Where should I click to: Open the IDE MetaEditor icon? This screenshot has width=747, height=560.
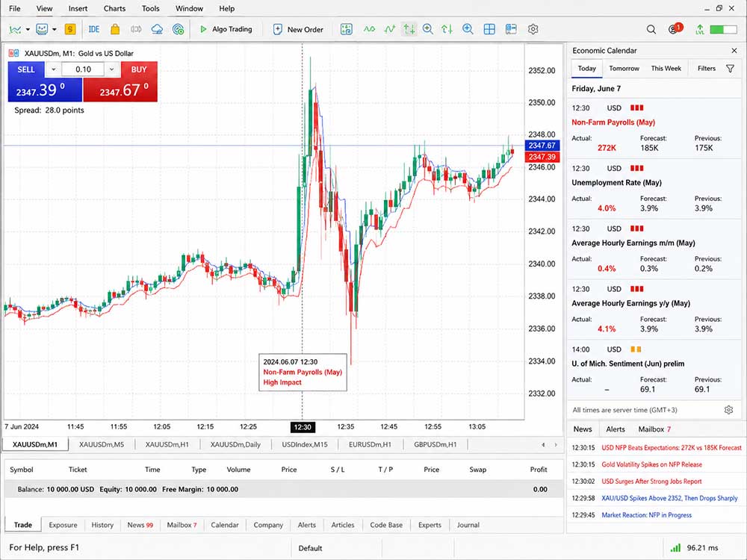coord(94,30)
